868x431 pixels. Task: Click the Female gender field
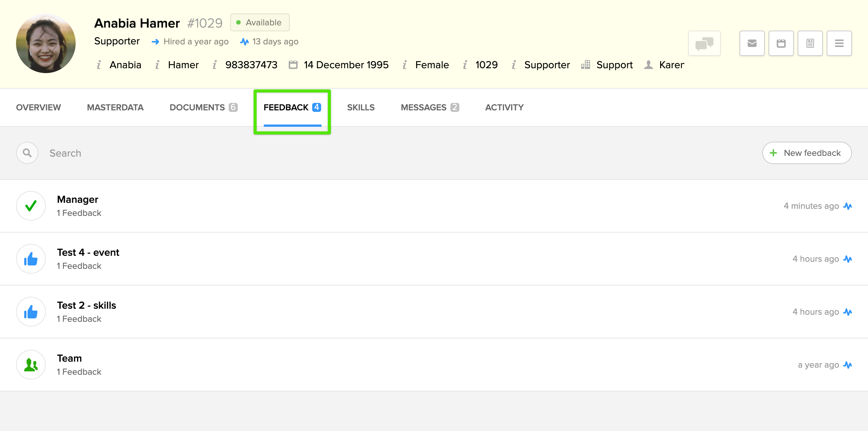[x=432, y=65]
